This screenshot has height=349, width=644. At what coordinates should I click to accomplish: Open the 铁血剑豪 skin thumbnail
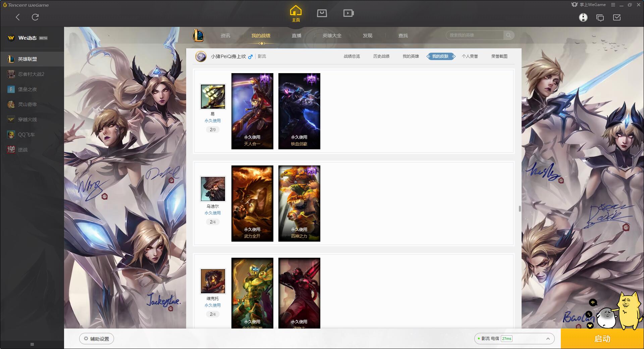(x=299, y=111)
